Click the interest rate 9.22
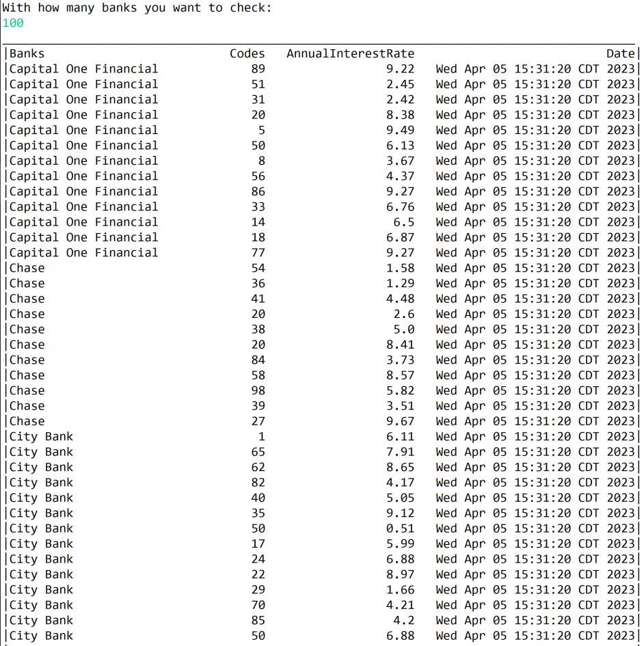Screen dimensions: 644x646 click(402, 68)
